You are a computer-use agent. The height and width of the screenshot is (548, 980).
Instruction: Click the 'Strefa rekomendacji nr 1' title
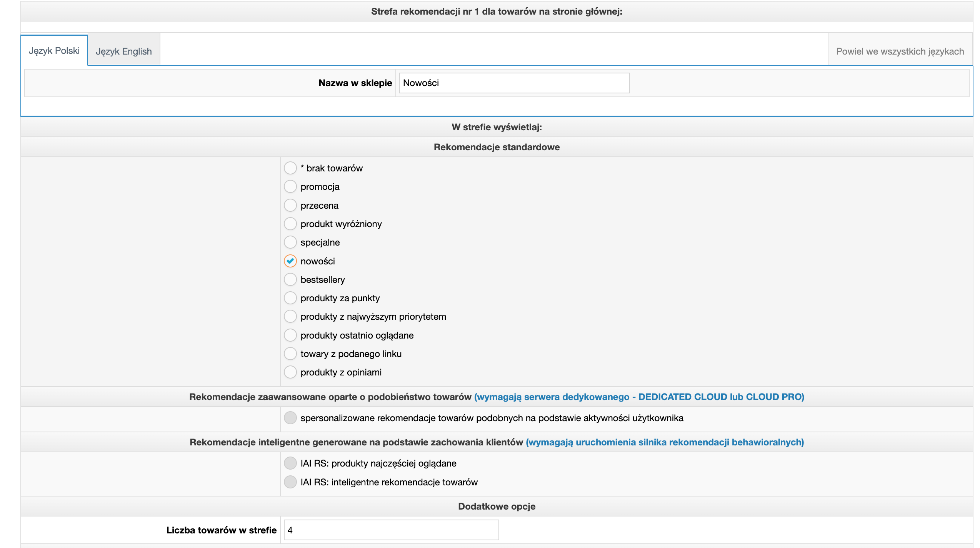(x=497, y=12)
